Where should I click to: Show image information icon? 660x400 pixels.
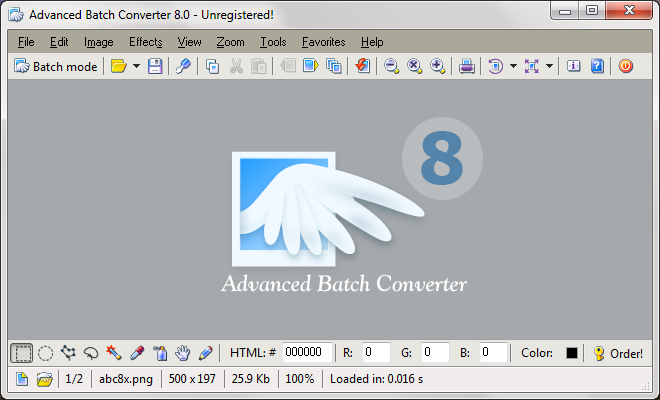pos(573,66)
